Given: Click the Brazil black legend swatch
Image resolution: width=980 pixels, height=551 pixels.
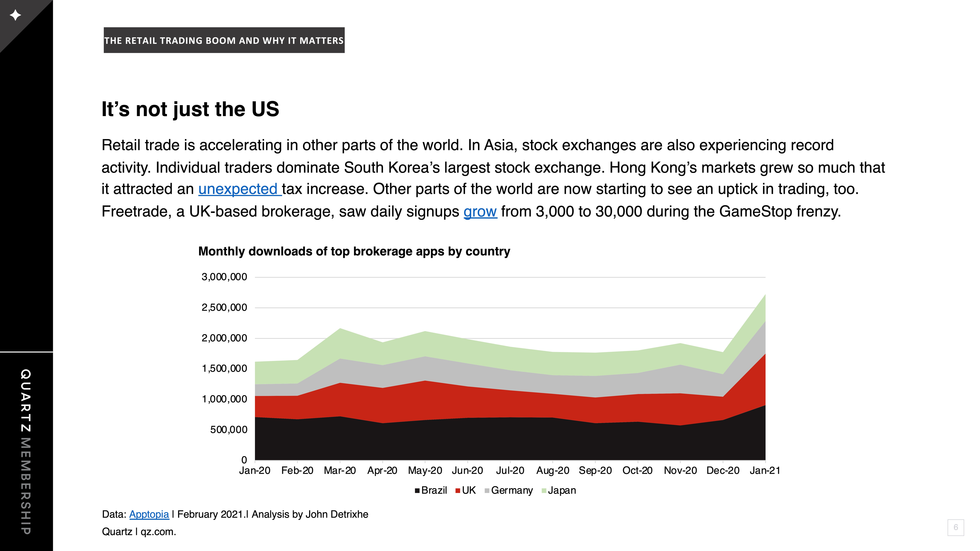Looking at the screenshot, I should coord(417,491).
